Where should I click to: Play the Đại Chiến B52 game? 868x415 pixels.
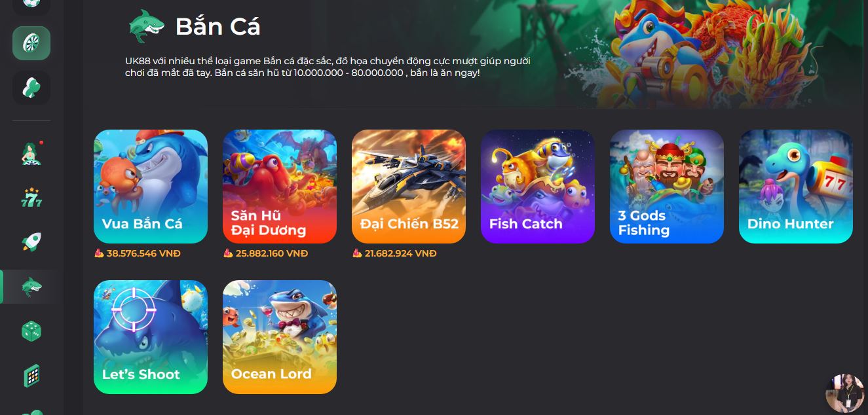pyautogui.click(x=409, y=187)
